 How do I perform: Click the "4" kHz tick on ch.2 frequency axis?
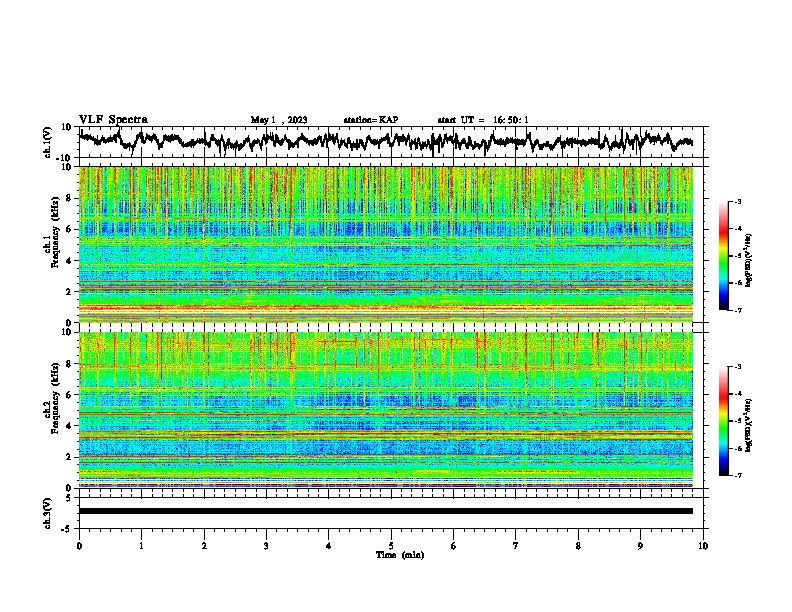[x=70, y=426]
